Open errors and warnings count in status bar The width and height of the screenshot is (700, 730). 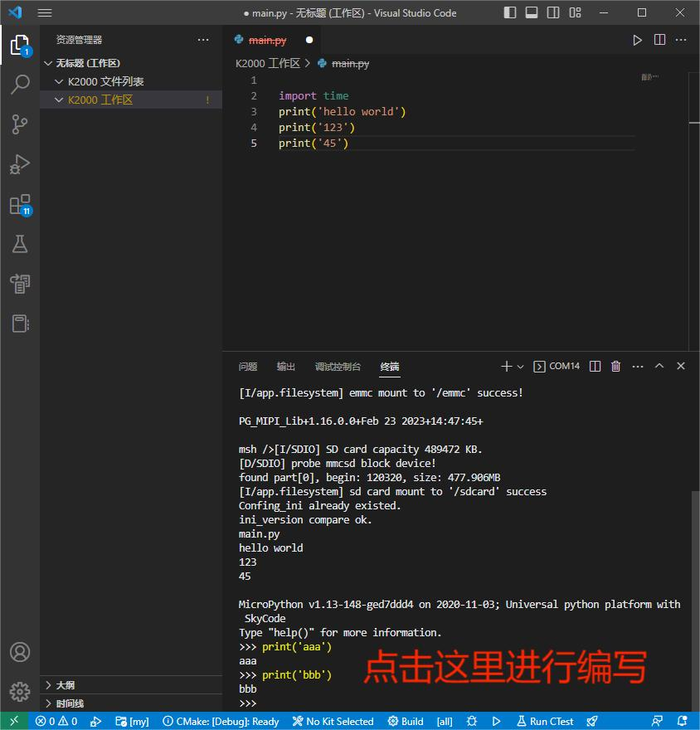click(56, 721)
